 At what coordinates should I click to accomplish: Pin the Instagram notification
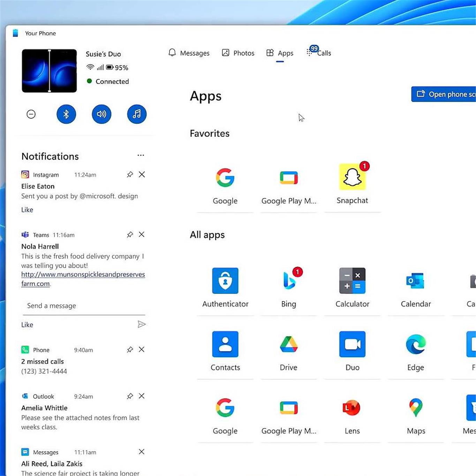pyautogui.click(x=130, y=175)
